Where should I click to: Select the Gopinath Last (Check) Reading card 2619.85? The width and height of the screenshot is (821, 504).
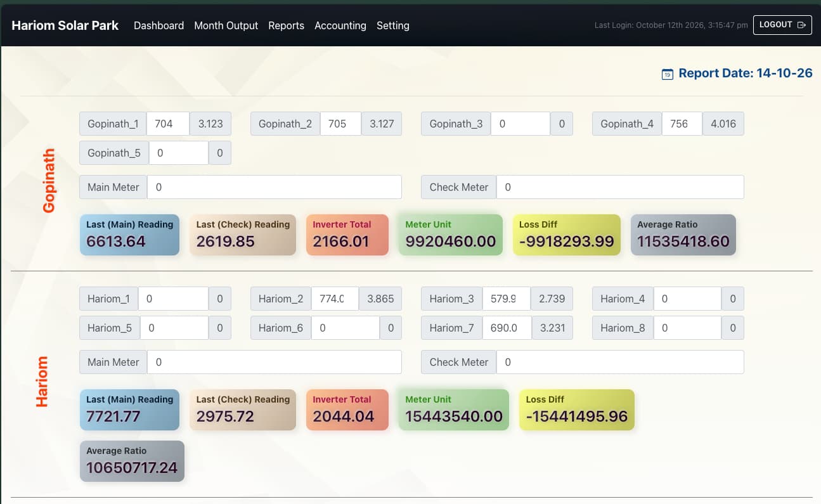pos(243,235)
